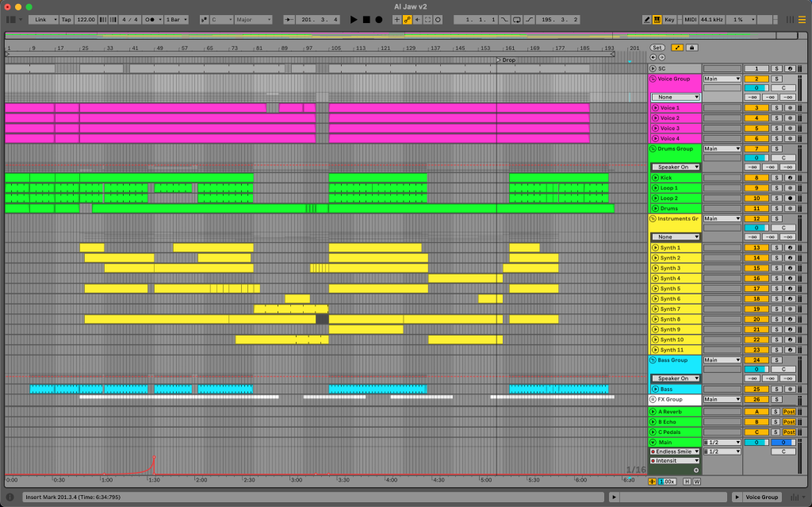
Task: Toggle the metronome button
Action: (x=150, y=20)
